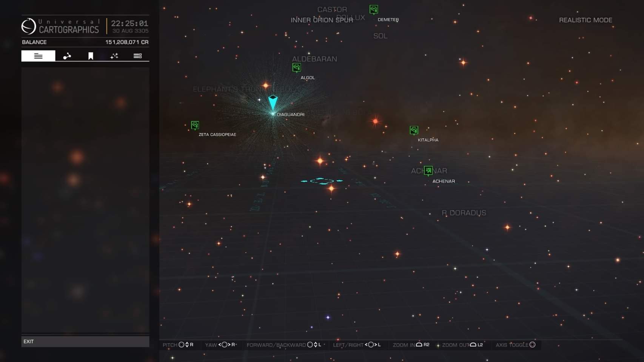The height and width of the screenshot is (362, 644).
Task: Select the ALGOL system label
Action: pos(308,78)
